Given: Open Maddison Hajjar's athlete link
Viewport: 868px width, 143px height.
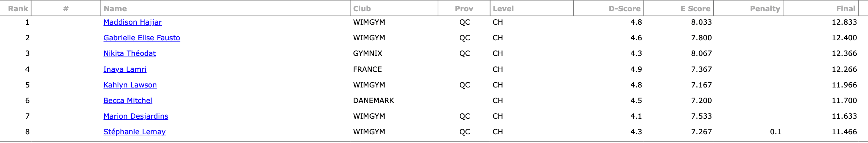Looking at the screenshot, I should (x=132, y=22).
